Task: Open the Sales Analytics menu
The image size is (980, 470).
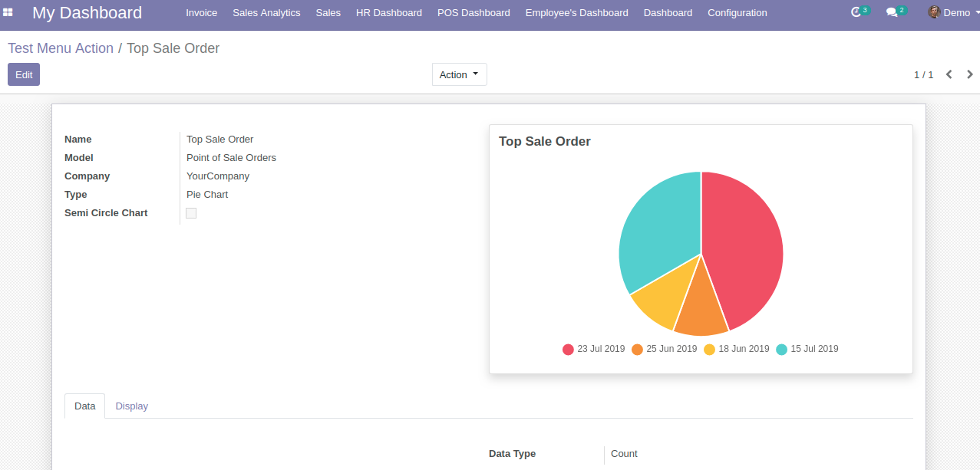Action: [x=266, y=12]
